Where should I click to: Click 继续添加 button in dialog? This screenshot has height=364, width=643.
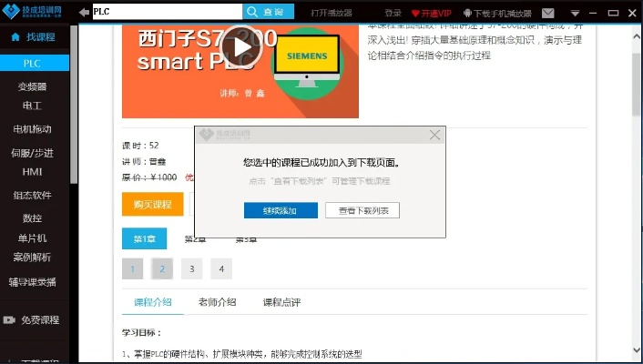point(281,210)
